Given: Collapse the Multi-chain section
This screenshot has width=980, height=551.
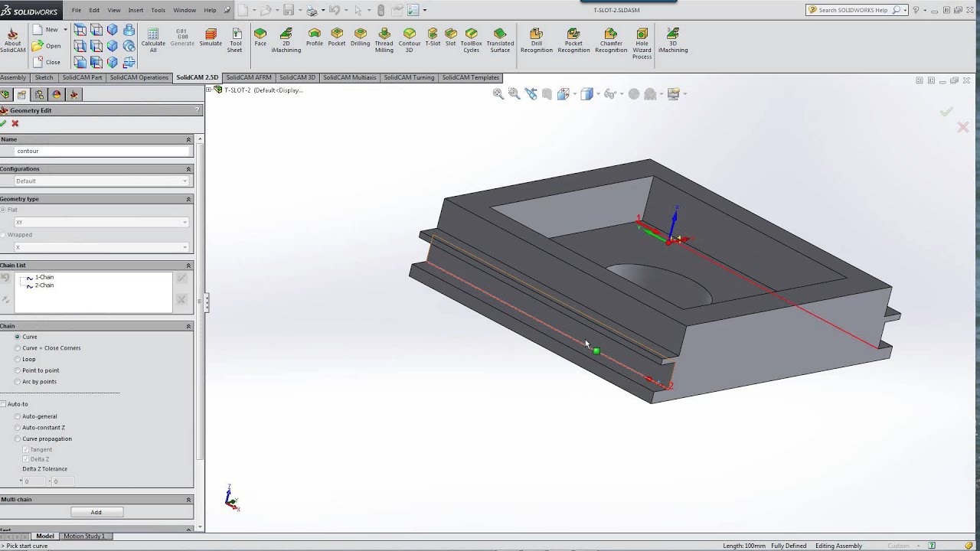Looking at the screenshot, I should tap(188, 500).
